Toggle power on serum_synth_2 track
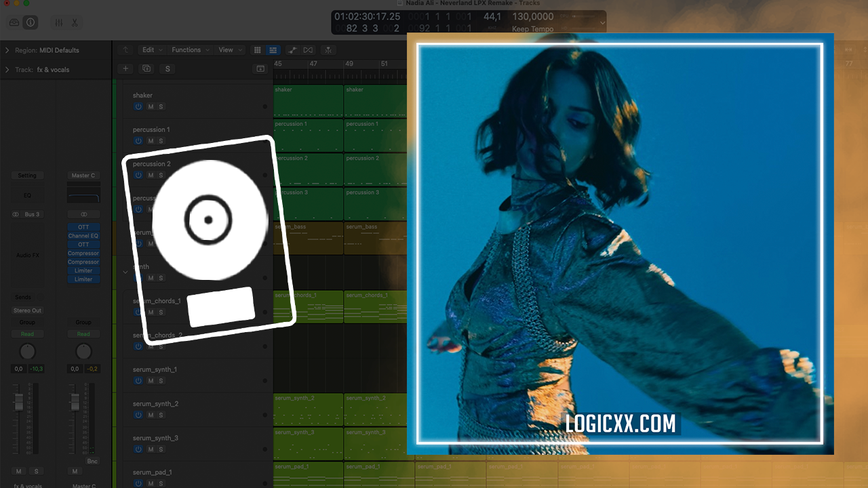 [x=138, y=415]
